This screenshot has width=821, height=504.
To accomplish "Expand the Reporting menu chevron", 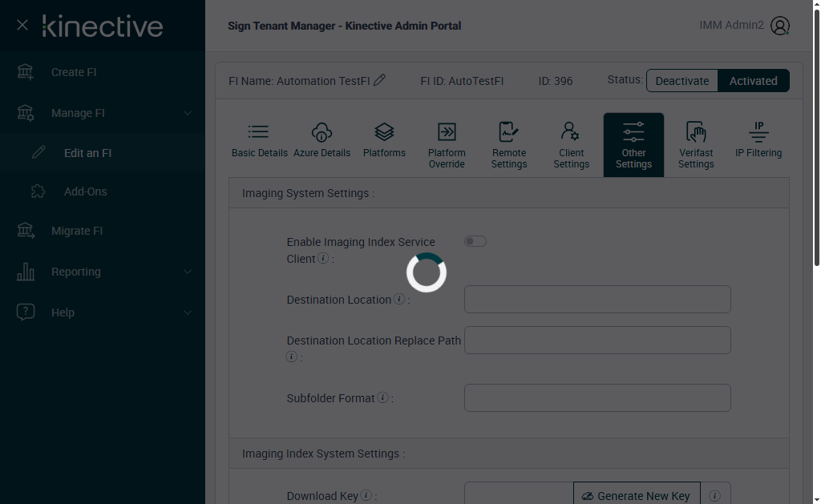I will pyautogui.click(x=188, y=272).
